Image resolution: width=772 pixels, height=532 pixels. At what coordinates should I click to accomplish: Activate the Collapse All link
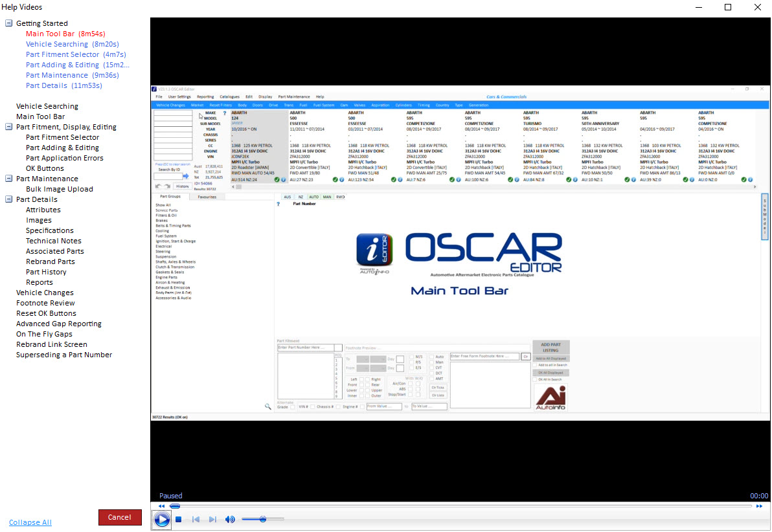pos(30,522)
